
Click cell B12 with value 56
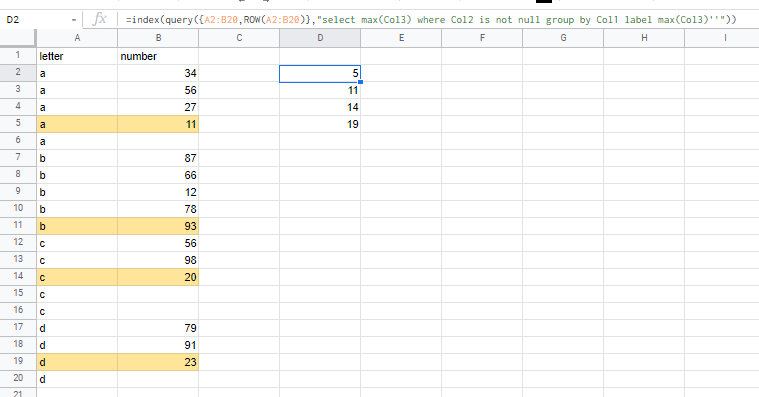(158, 243)
